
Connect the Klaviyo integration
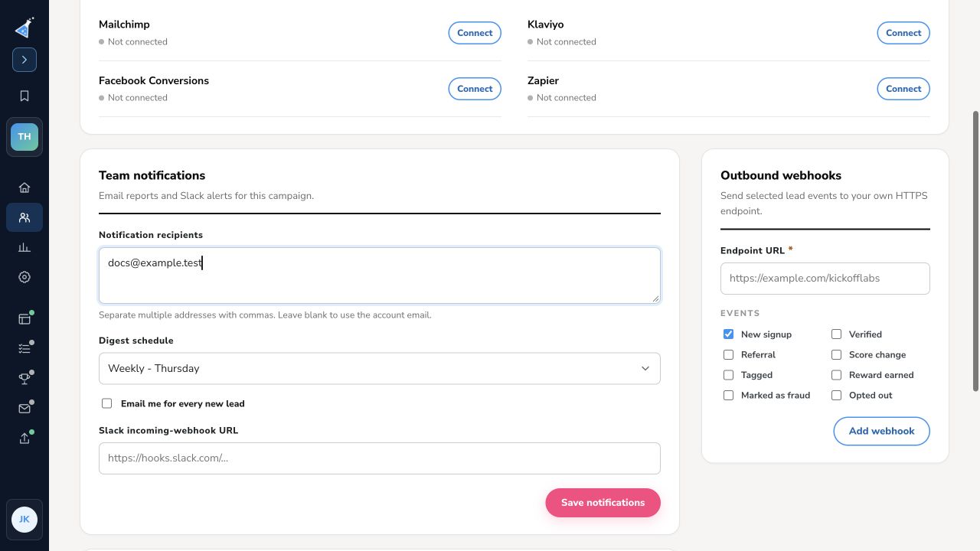pos(903,33)
